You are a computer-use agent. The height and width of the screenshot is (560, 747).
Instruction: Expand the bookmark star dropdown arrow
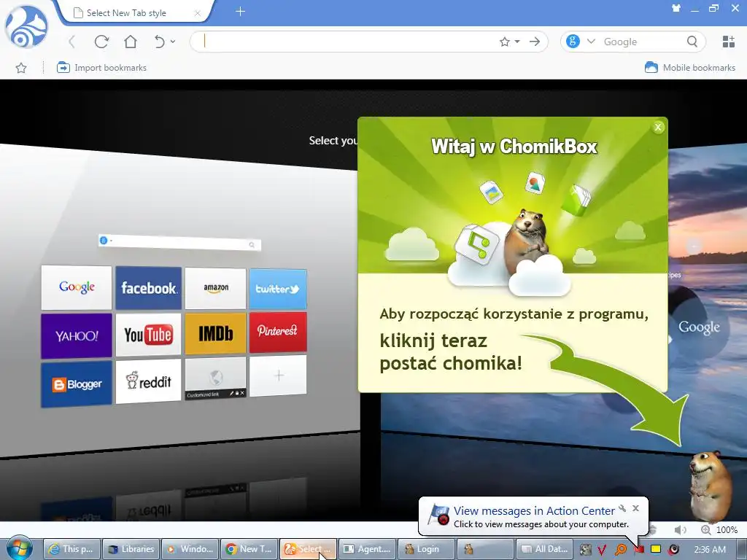(517, 42)
